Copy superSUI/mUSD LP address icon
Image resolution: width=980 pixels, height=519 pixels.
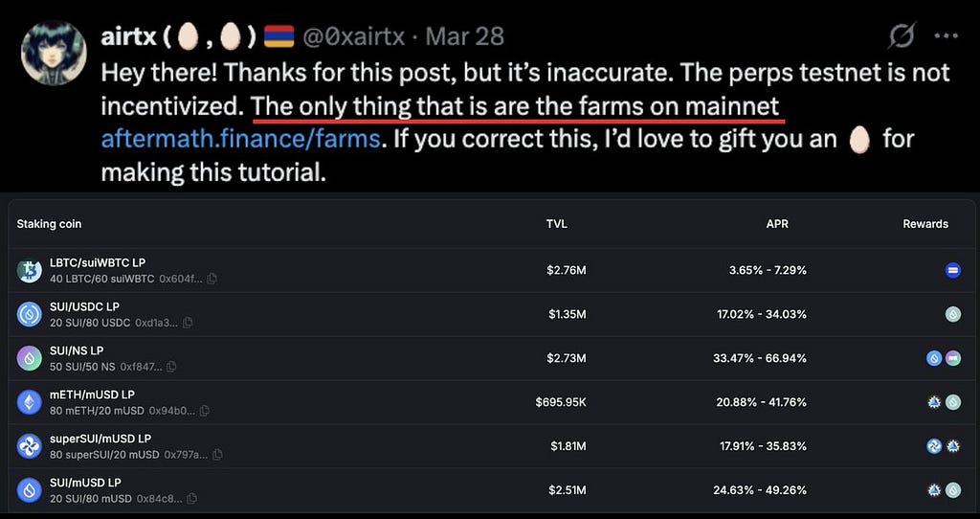pyautogui.click(x=217, y=455)
